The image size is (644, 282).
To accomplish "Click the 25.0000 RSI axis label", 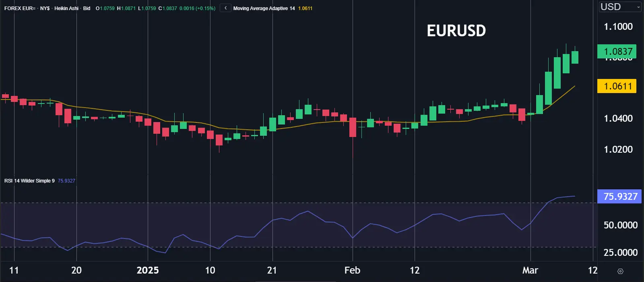I will click(x=621, y=253).
